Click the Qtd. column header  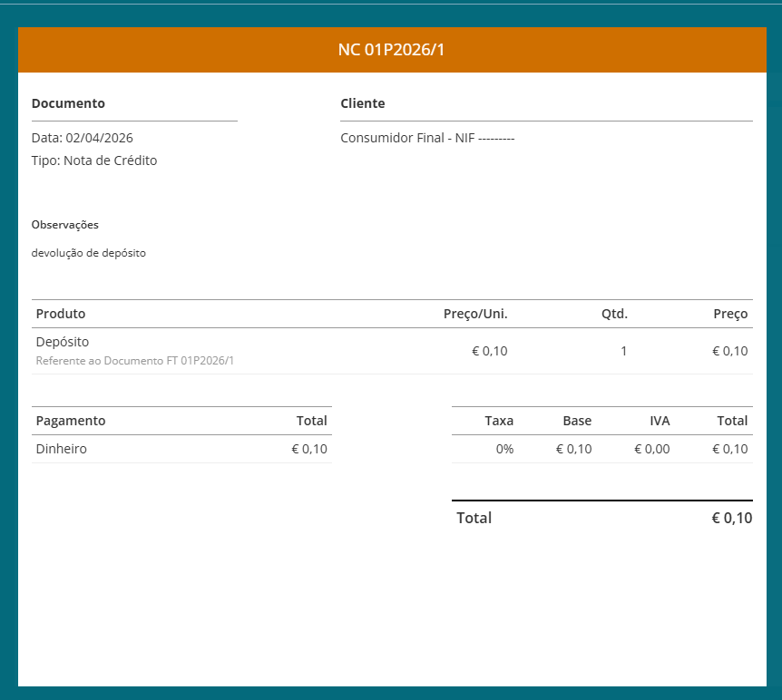click(614, 314)
